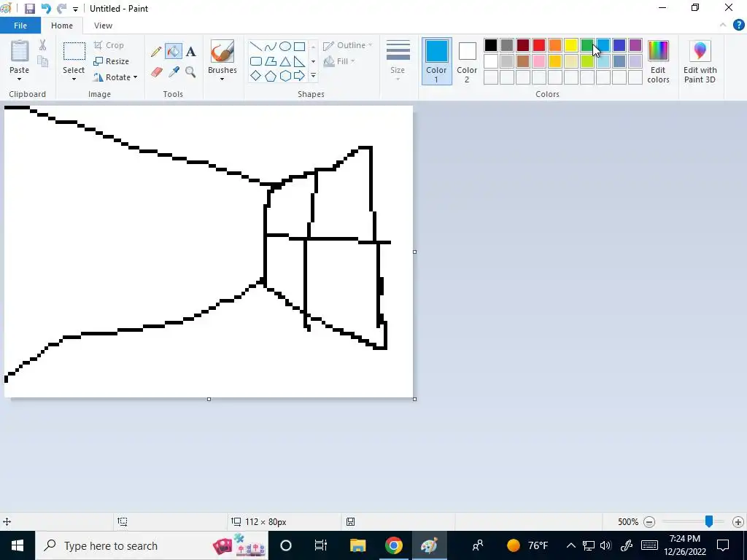Expand the Select dropdown arrow
Screen dimensions: 747x560
tap(74, 79)
